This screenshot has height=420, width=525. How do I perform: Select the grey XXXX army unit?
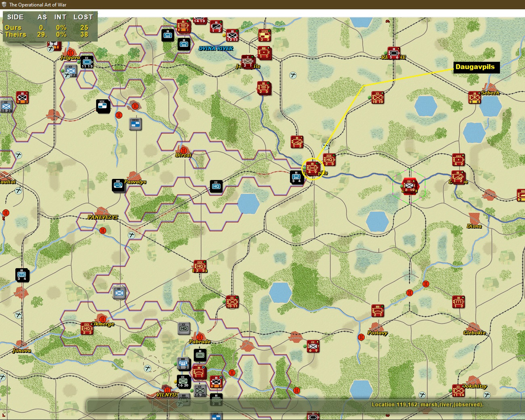tap(135, 124)
